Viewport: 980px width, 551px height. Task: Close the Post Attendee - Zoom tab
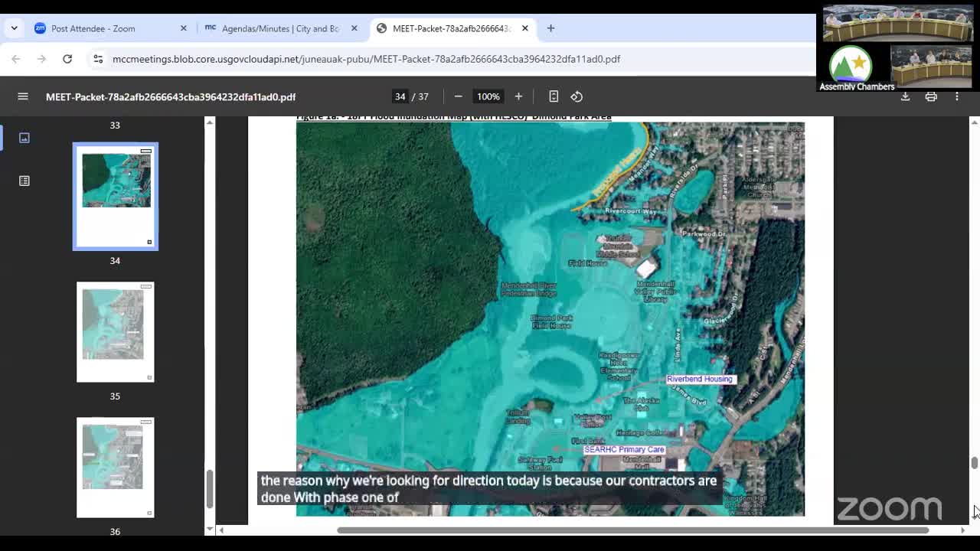coord(183,28)
